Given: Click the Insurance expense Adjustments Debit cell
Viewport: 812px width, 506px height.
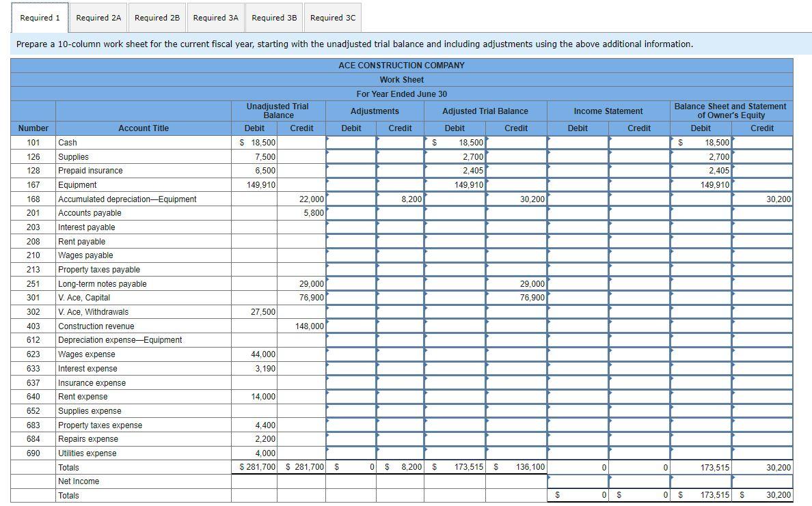Looking at the screenshot, I should 351,382.
